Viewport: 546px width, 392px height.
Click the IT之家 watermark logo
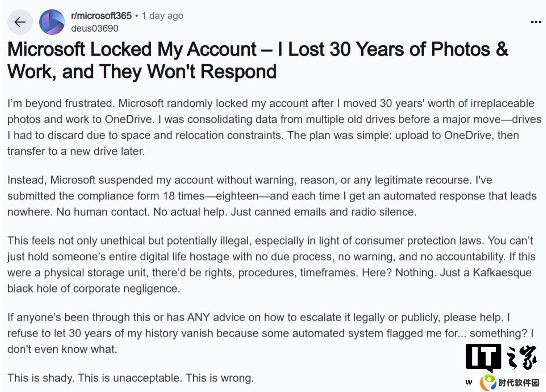(502, 357)
